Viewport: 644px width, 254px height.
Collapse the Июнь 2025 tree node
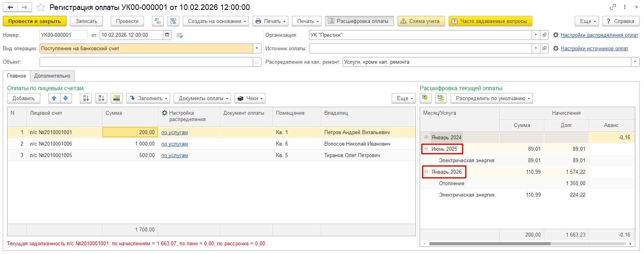pos(426,149)
